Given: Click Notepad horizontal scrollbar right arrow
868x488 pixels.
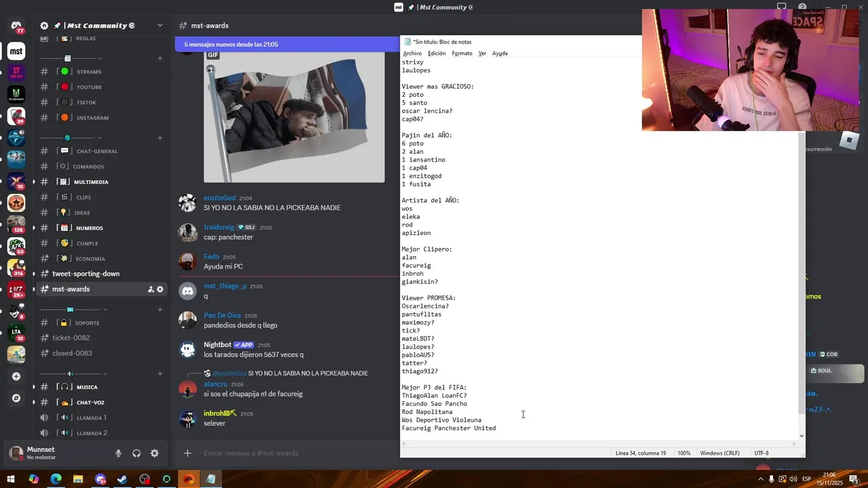Looking at the screenshot, I should click(794, 444).
